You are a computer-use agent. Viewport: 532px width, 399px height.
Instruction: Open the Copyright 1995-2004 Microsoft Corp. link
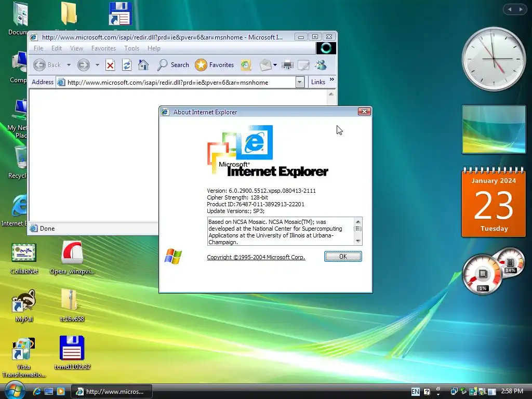pyautogui.click(x=256, y=257)
